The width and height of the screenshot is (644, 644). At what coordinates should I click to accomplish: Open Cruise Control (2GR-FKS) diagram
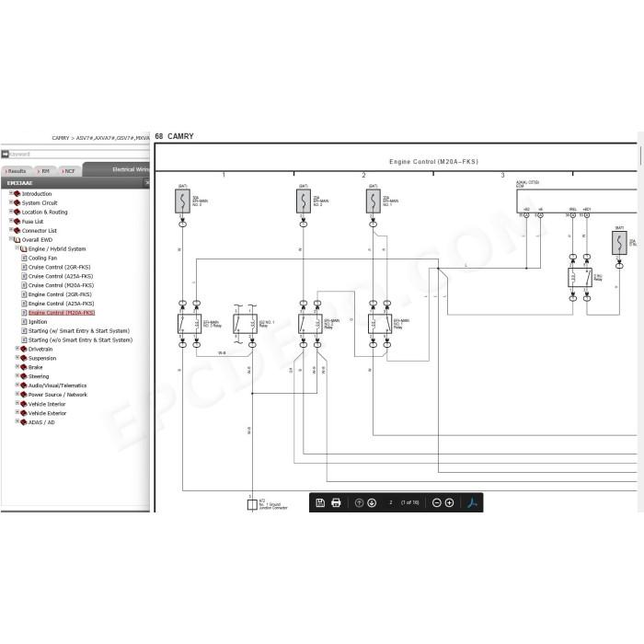click(x=60, y=267)
